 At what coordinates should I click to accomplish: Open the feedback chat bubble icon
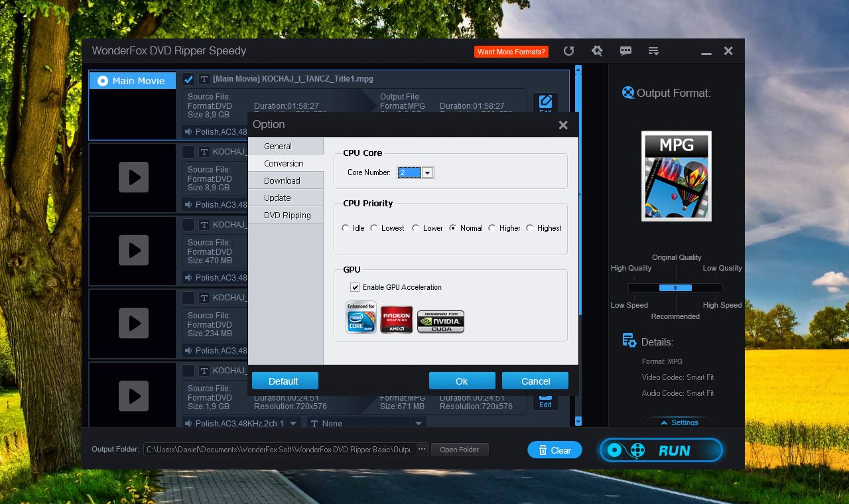tap(625, 51)
